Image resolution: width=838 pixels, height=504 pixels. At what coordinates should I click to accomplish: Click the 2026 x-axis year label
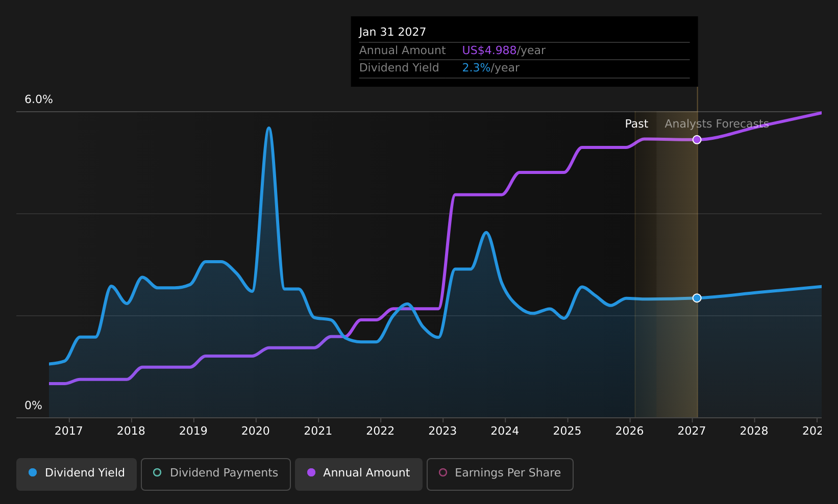point(629,431)
